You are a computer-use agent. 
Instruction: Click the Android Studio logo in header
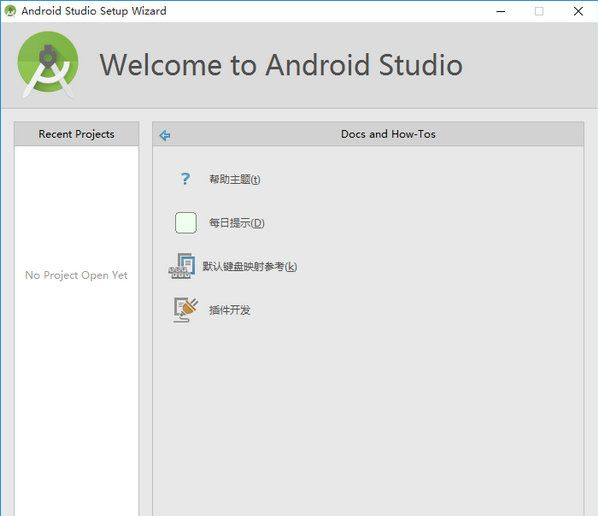click(48, 64)
